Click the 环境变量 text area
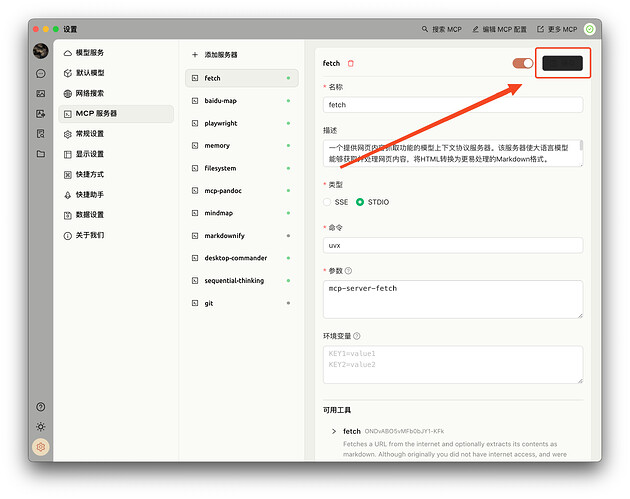The width and height of the screenshot is (630, 499). [453, 365]
